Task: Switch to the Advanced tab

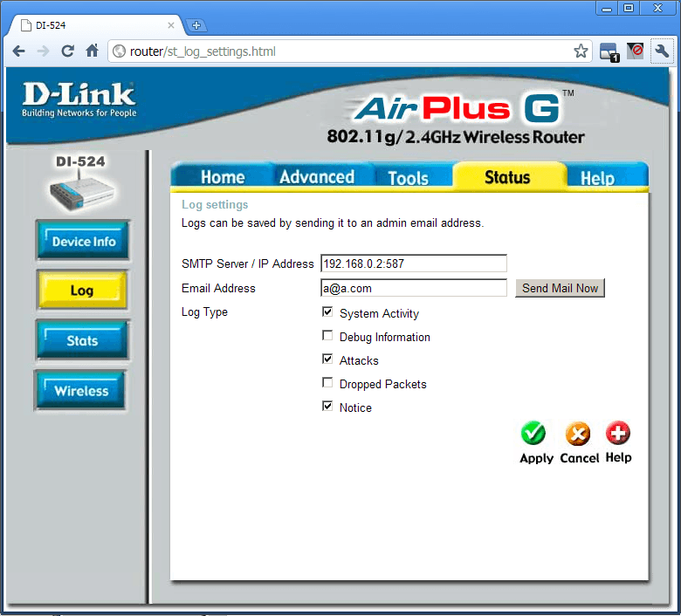Action: point(317,176)
